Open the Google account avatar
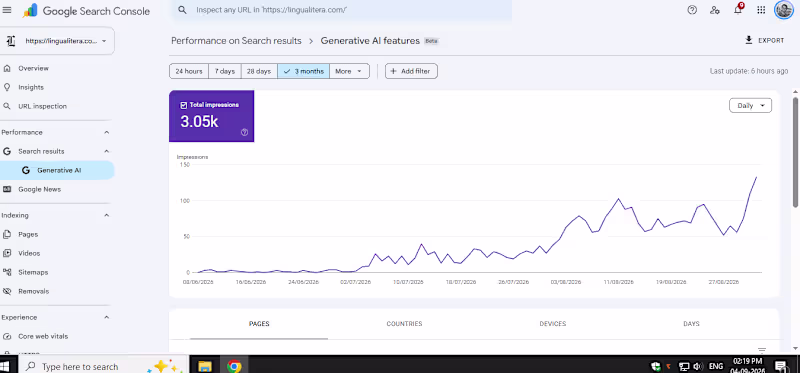The width and height of the screenshot is (800, 373). tap(783, 10)
